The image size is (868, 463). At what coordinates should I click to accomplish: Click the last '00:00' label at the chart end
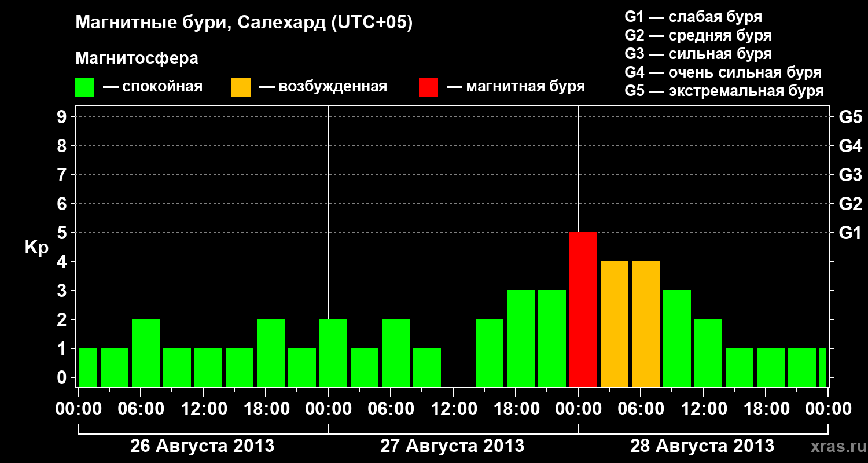point(828,409)
